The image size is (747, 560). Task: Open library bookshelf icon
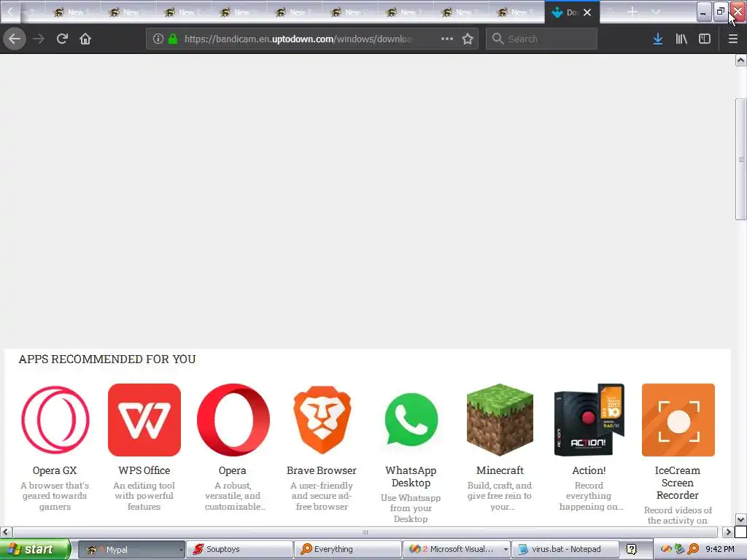(x=681, y=39)
